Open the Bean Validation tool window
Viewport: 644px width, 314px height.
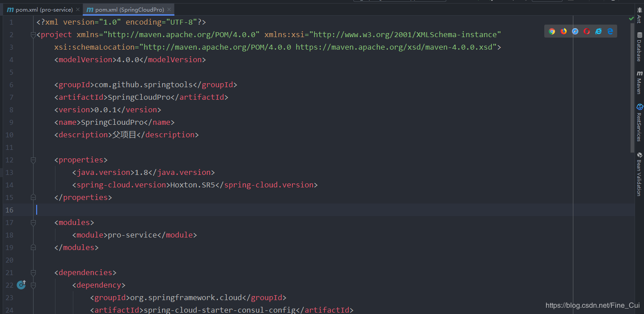(640, 174)
